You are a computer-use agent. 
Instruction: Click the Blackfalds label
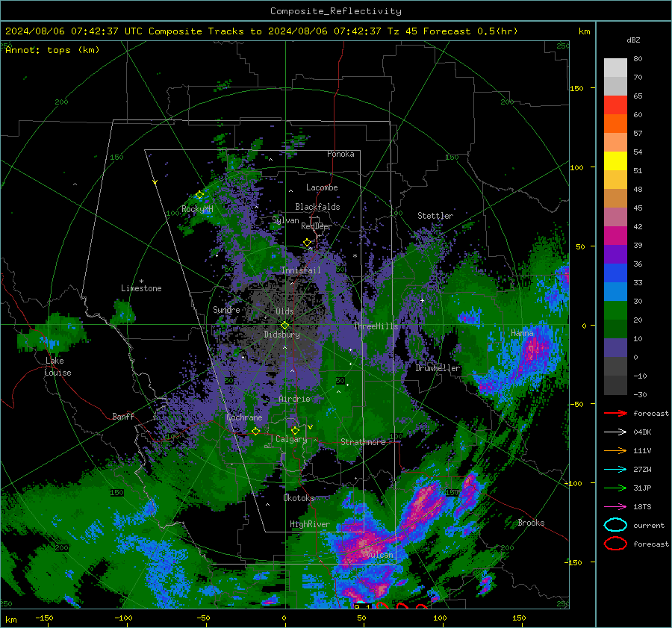[317, 207]
